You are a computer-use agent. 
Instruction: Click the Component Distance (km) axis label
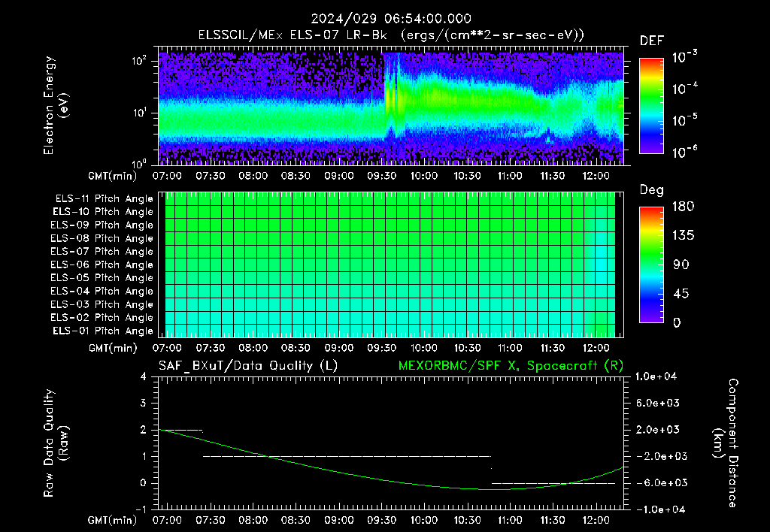point(726,443)
